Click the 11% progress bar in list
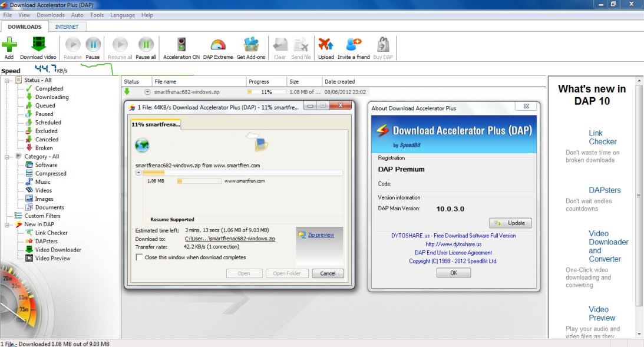This screenshot has width=644, height=347. [x=266, y=92]
